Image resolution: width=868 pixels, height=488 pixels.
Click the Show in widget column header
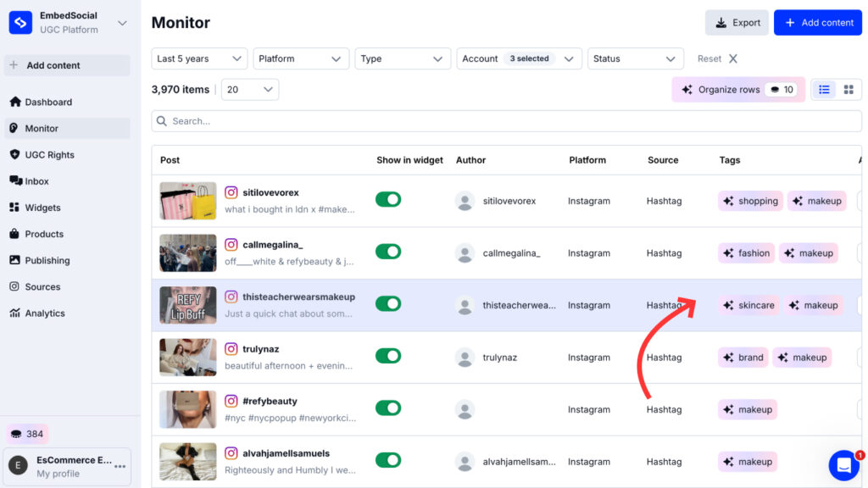tap(409, 160)
